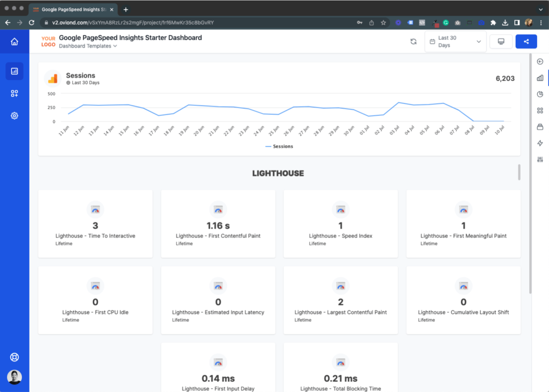Click Lighthouse - Speed Index label
Image resolution: width=549 pixels, height=392 pixels.
click(340, 236)
